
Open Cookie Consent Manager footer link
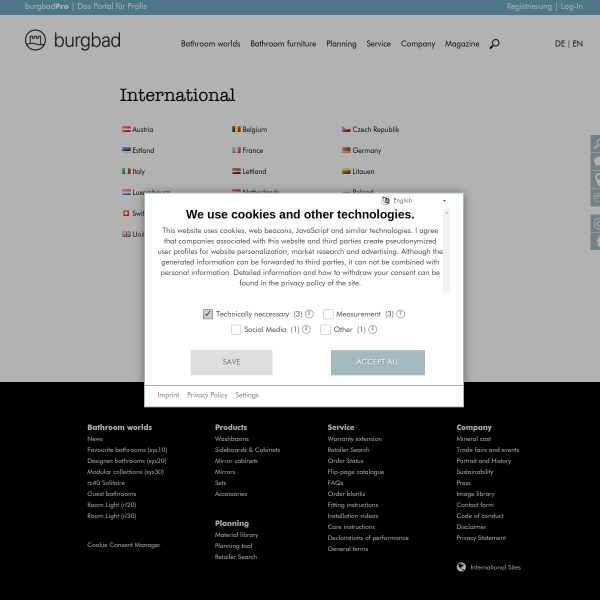[x=124, y=545]
